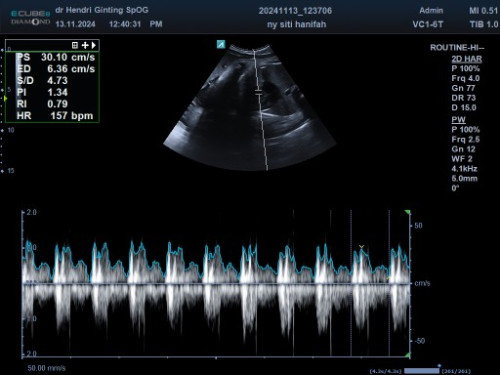
Task: Click the cine loop progress bar
Action: pyautogui.click(x=422, y=371)
